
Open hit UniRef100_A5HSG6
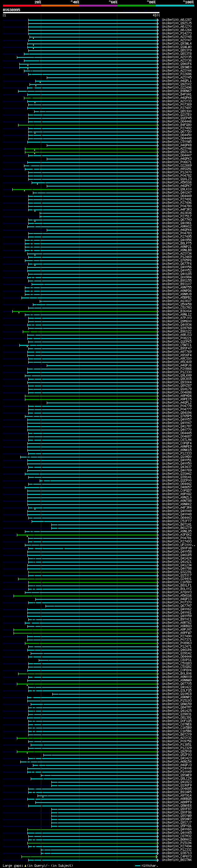tap(177, 182)
